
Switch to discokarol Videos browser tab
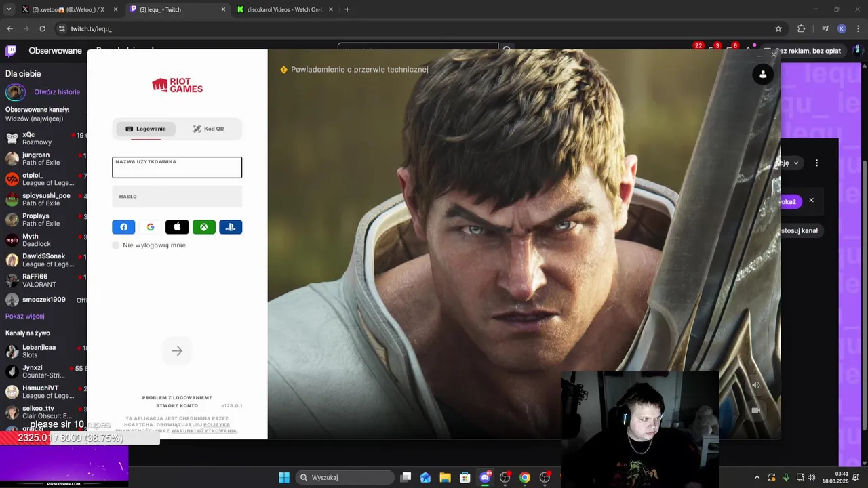click(283, 9)
